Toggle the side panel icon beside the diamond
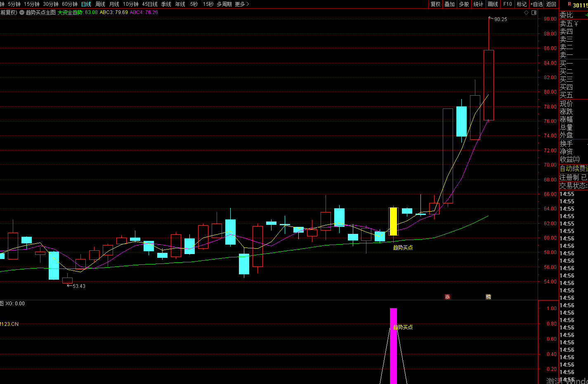The image size is (588, 384). pyautogui.click(x=534, y=12)
